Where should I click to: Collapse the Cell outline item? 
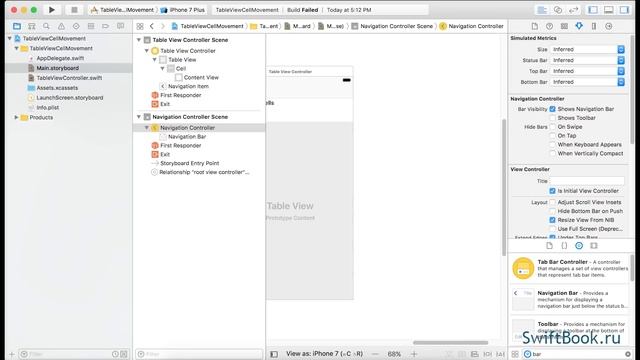click(162, 69)
